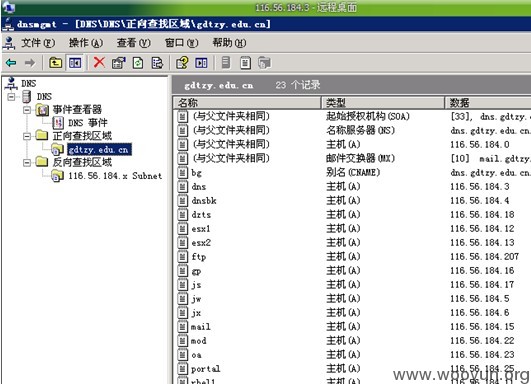
Task: Click the 116.56.184.207 data cell
Action: (x=484, y=257)
